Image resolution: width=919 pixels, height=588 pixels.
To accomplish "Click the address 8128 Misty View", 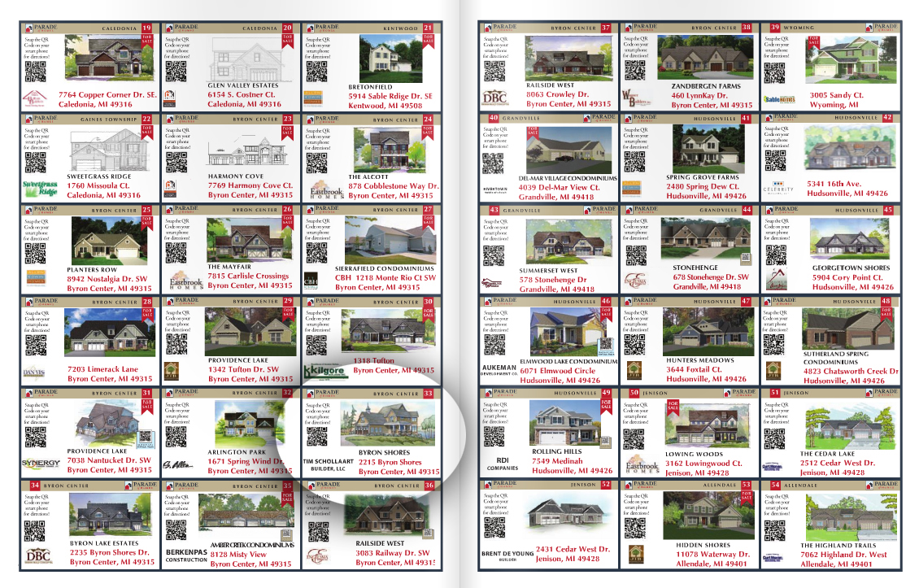I will pyautogui.click(x=238, y=555).
